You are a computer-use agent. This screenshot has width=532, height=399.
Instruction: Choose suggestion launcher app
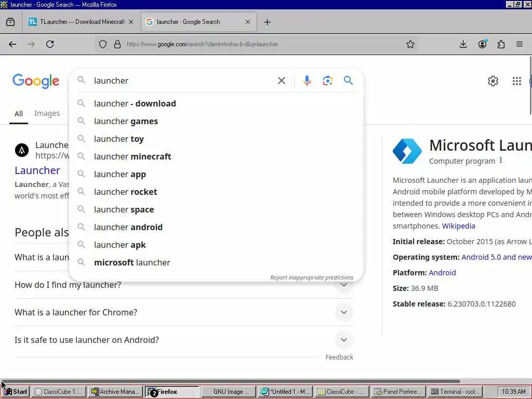(x=216, y=174)
